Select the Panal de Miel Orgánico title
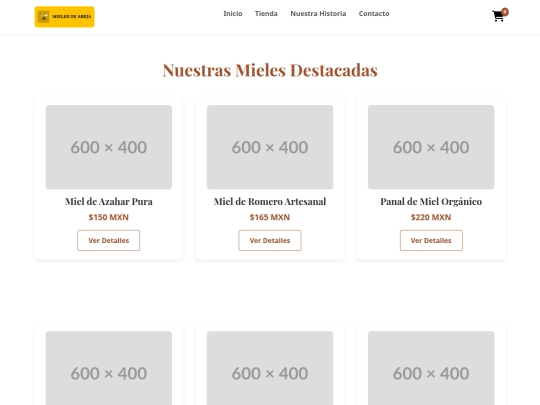The image size is (540, 405). (431, 201)
